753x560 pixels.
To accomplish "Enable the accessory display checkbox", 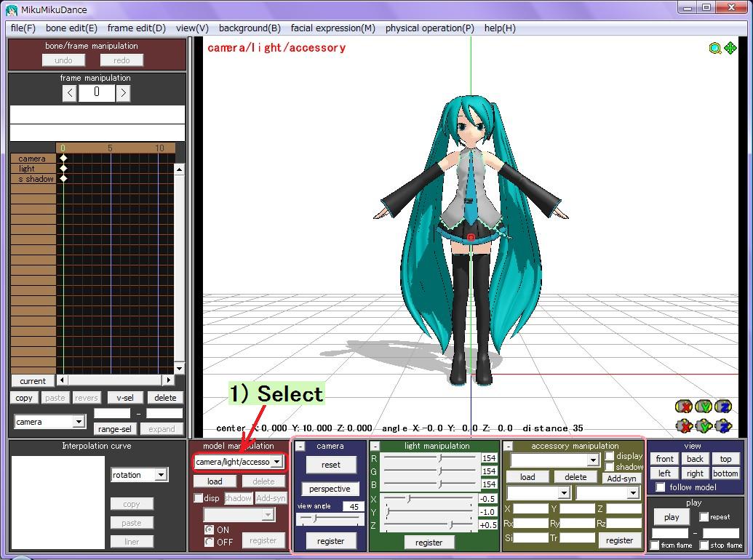I will pos(610,455).
